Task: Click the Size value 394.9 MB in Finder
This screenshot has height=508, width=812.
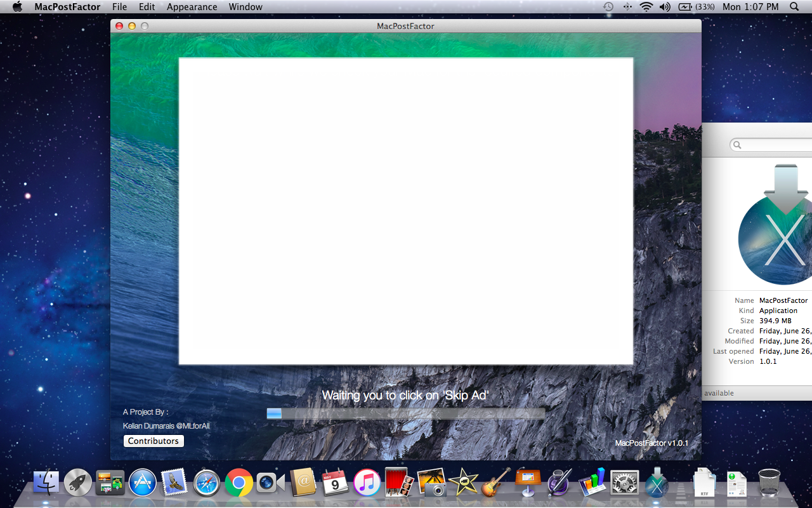Action: tap(775, 321)
